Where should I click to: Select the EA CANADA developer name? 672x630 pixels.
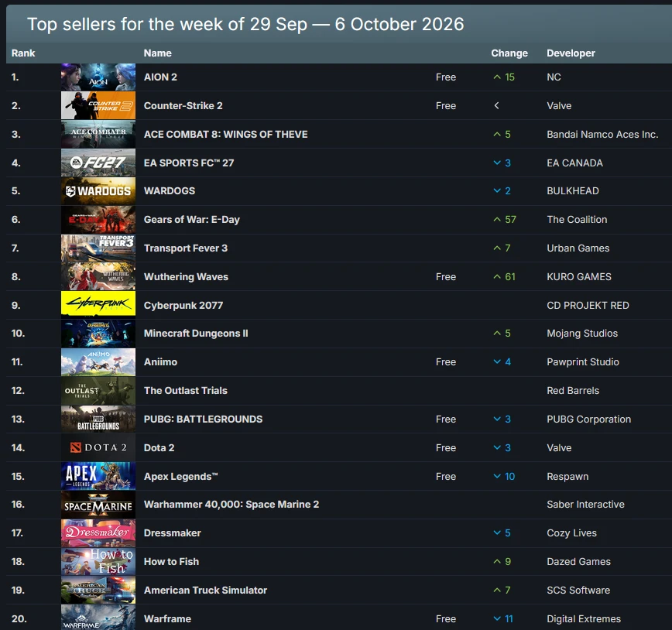coord(574,163)
